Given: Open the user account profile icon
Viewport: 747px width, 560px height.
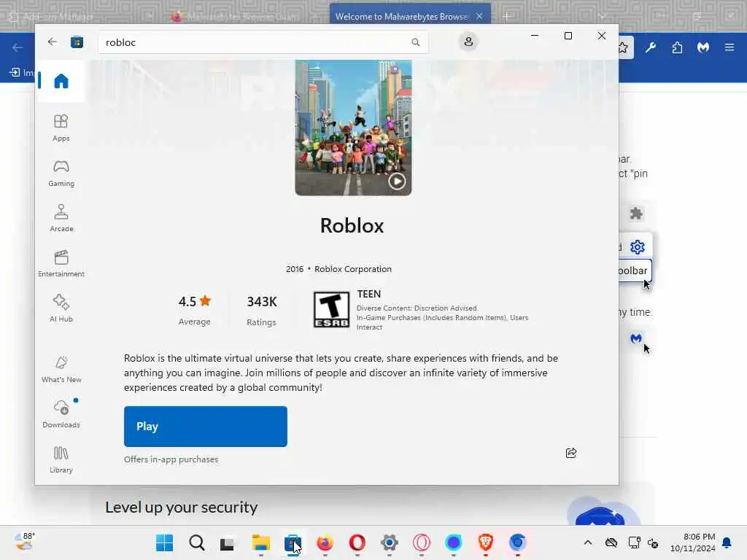Looking at the screenshot, I should pos(468,42).
